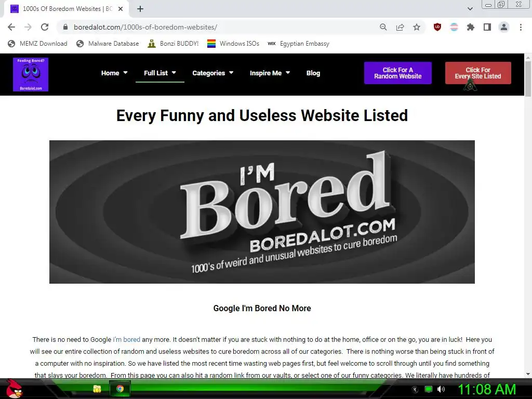Screen dimensions: 532x399
Task: Show hidden tray icons arrow
Action: pos(415,390)
